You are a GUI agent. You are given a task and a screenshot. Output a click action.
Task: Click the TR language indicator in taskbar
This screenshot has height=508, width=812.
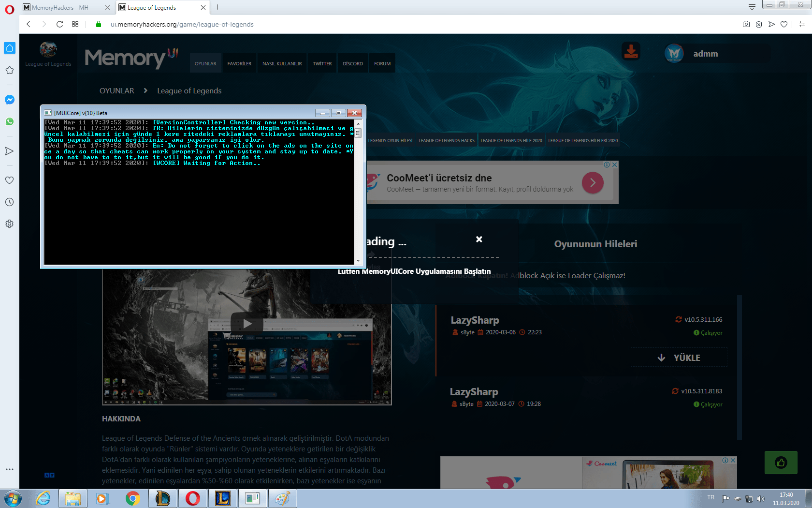[x=710, y=497]
